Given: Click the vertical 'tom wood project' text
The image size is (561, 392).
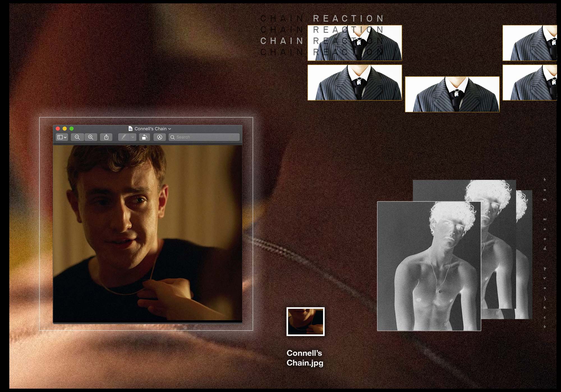Looking at the screenshot, I should (x=545, y=252).
